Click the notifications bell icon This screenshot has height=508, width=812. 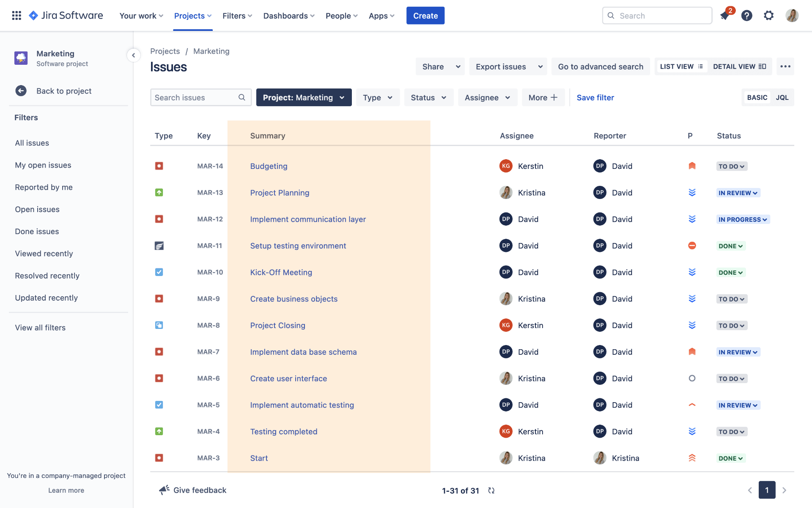pos(725,15)
